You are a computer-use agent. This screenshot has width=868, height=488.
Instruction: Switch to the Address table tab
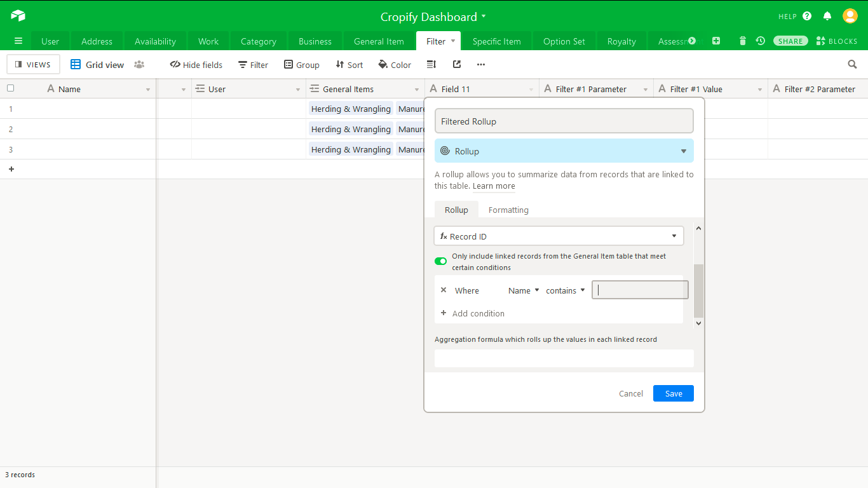(x=97, y=41)
